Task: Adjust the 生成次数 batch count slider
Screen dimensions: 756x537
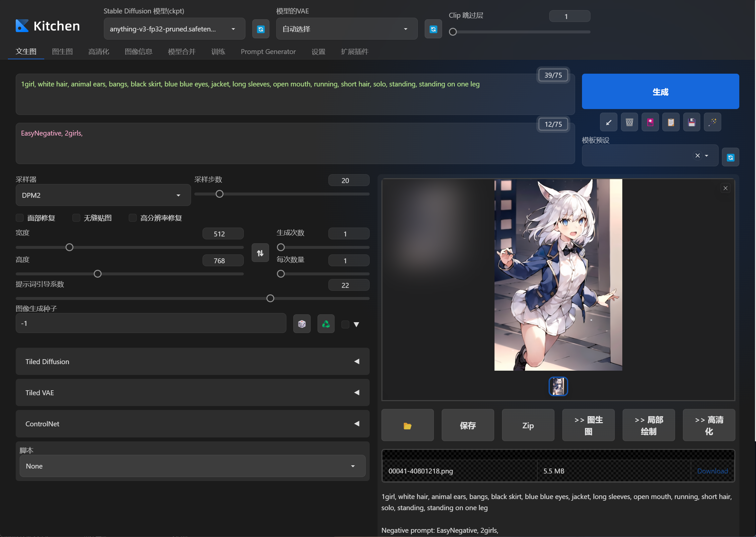Action: [323, 247]
